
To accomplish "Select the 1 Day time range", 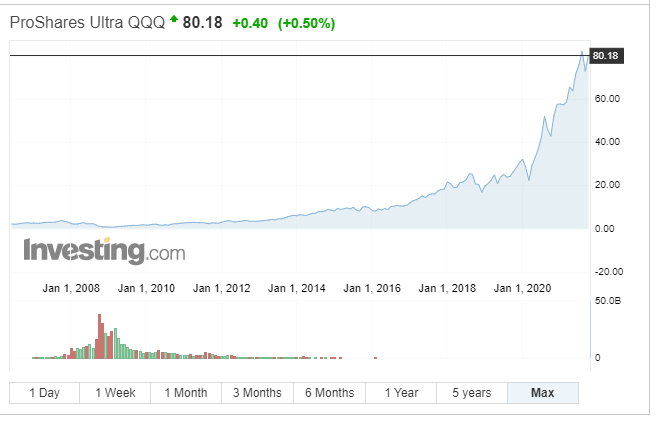I will click(44, 393).
